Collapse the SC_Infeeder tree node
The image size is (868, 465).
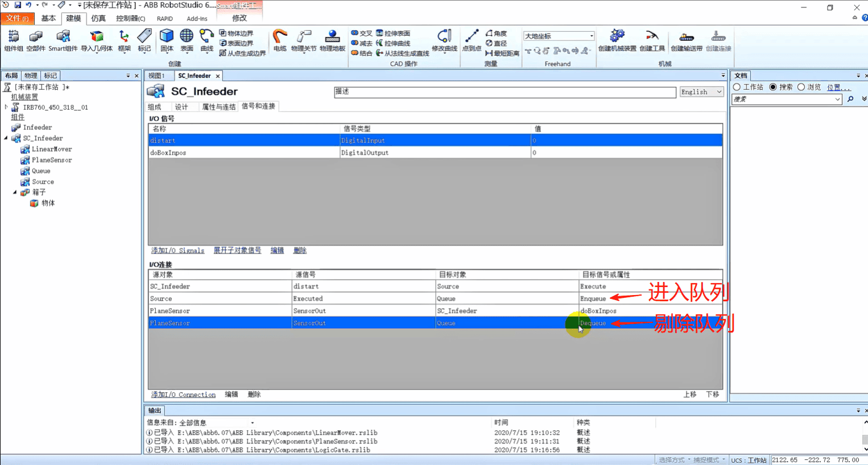point(6,138)
